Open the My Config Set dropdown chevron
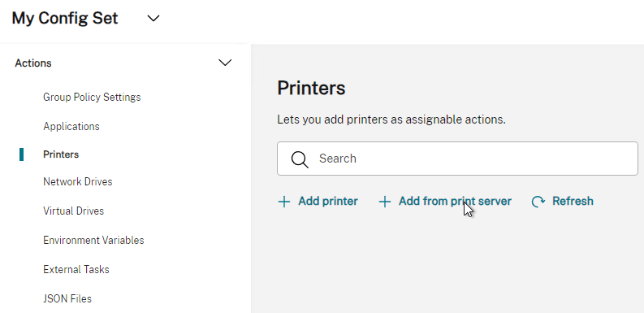Screen dimensions: 644x313 (153, 18)
